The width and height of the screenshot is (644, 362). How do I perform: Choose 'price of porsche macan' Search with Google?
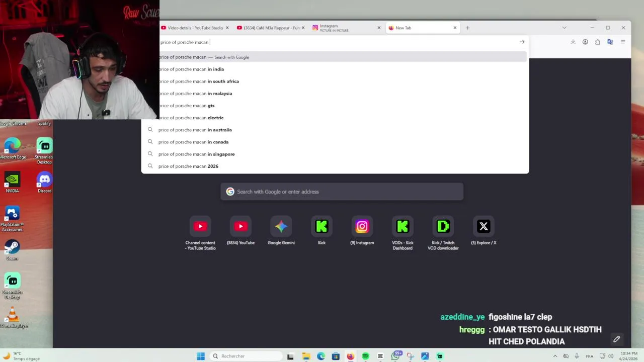pos(343,57)
